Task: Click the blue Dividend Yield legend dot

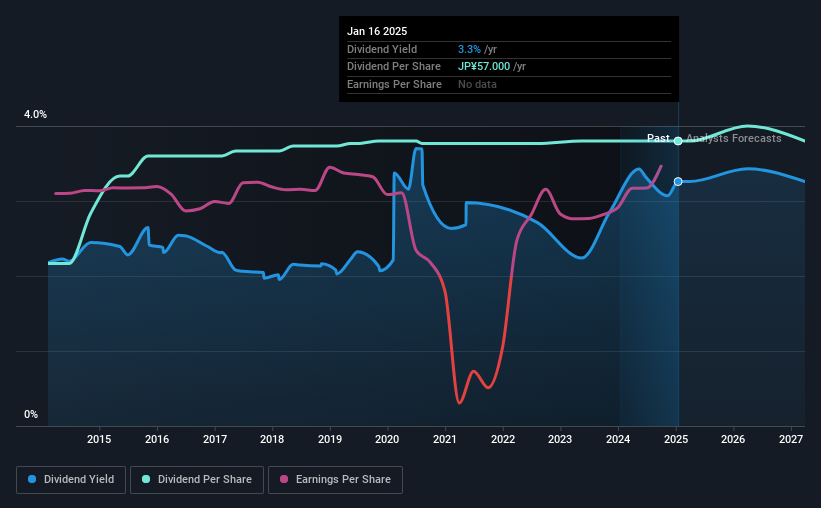Action: point(32,479)
